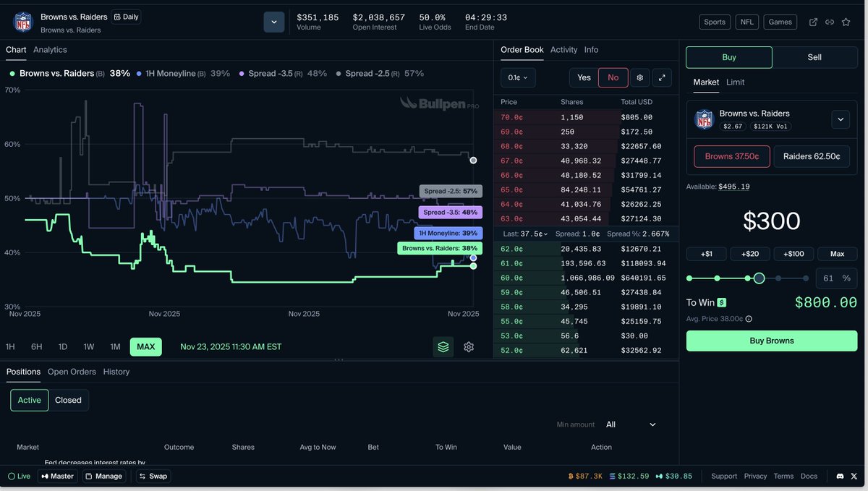Image resolution: width=868 pixels, height=491 pixels.
Task: Show Closed positions
Action: (x=68, y=400)
